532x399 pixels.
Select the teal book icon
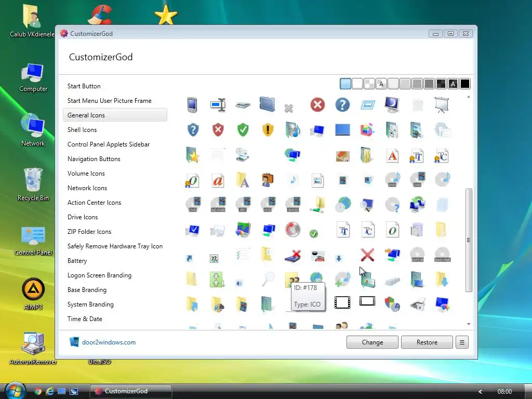pos(267,304)
